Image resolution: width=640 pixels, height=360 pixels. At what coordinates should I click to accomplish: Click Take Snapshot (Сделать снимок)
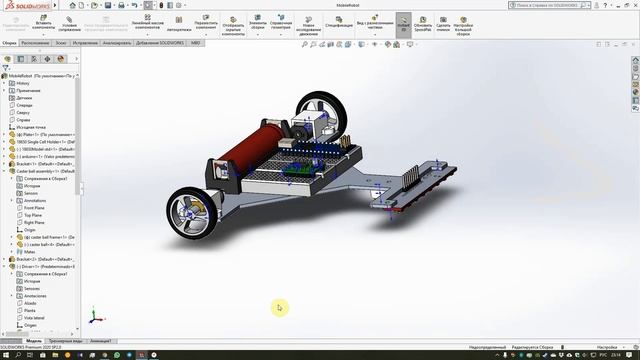tap(443, 24)
